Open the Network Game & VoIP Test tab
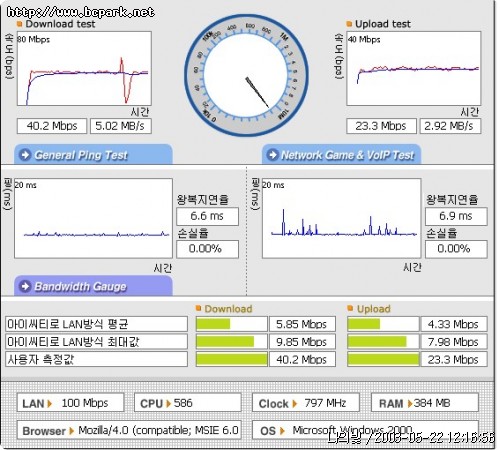This screenshot has width=500, height=450. 342,154
